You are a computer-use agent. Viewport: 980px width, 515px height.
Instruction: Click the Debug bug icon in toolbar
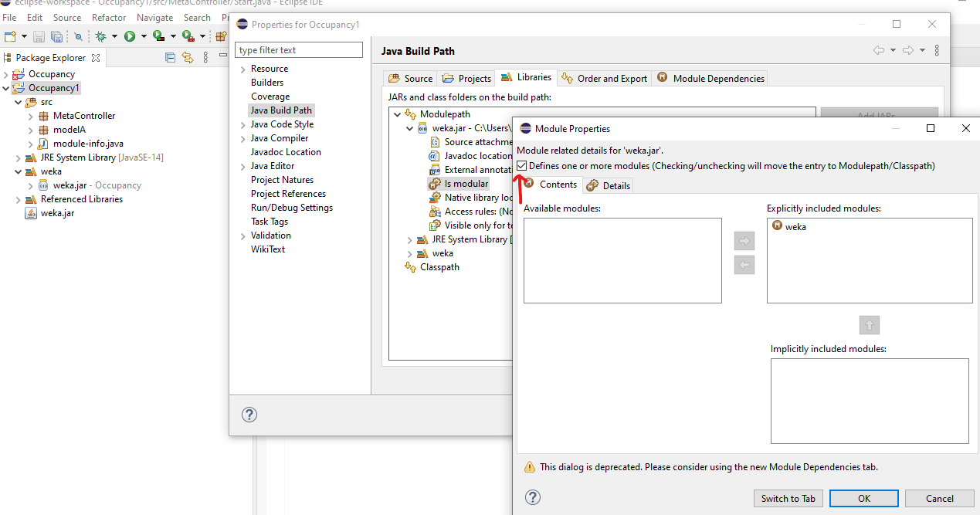pyautogui.click(x=100, y=36)
